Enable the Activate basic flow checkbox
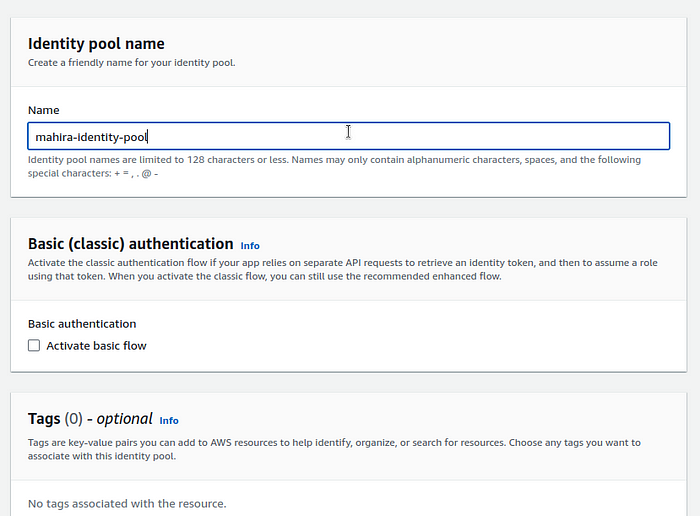 (34, 345)
